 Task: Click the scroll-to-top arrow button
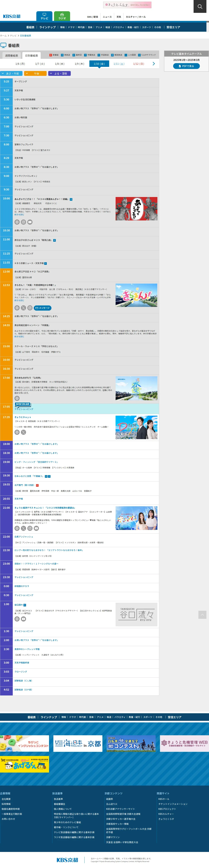tap(202, 615)
